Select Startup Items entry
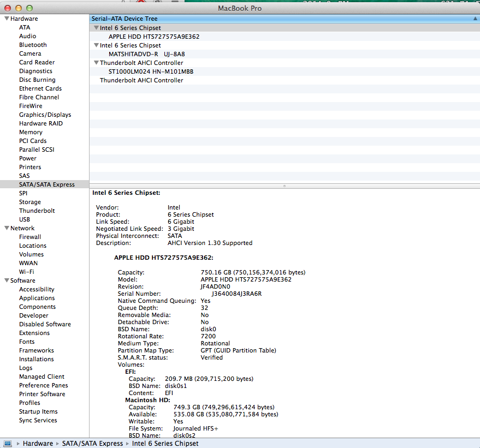 click(x=38, y=411)
